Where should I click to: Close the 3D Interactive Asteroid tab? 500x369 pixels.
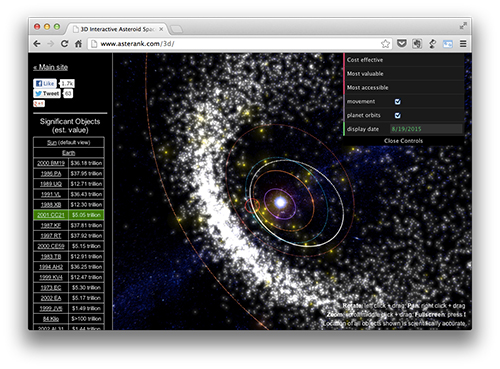[161, 29]
